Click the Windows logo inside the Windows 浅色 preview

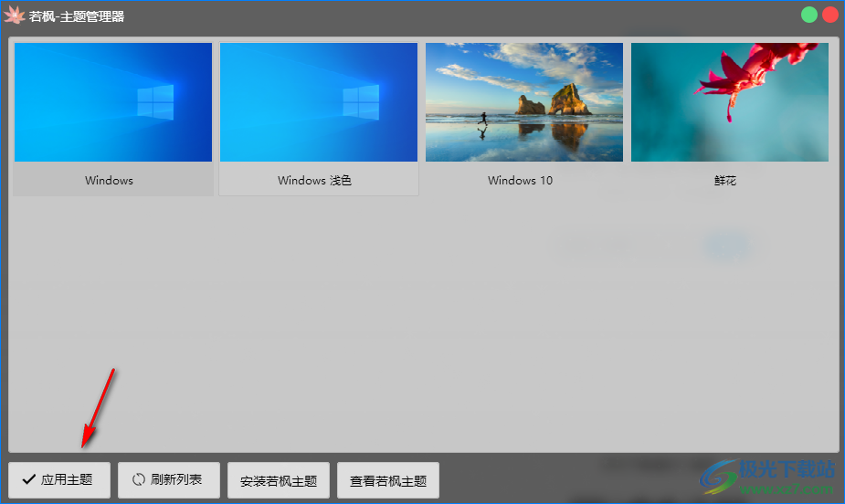[x=361, y=102]
